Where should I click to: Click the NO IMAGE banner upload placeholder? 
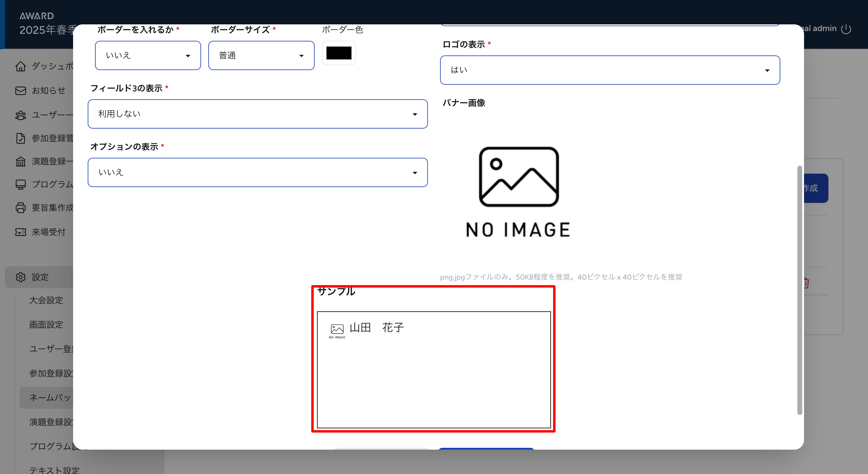518,192
